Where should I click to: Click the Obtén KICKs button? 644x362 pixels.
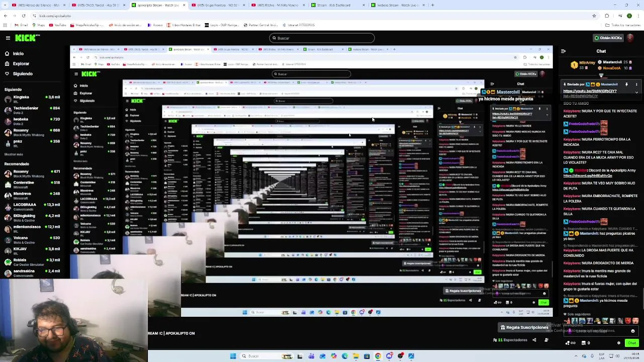[608, 38]
